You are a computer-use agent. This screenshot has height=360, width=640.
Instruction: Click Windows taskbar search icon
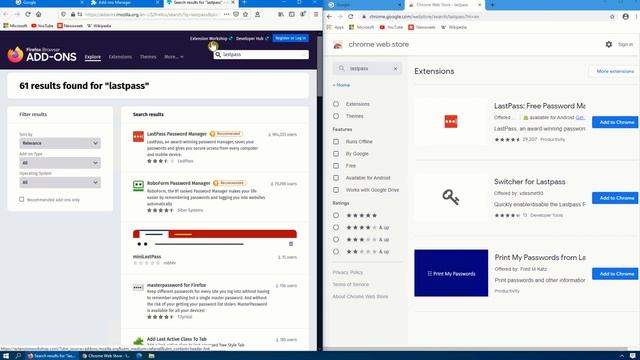[18, 356]
